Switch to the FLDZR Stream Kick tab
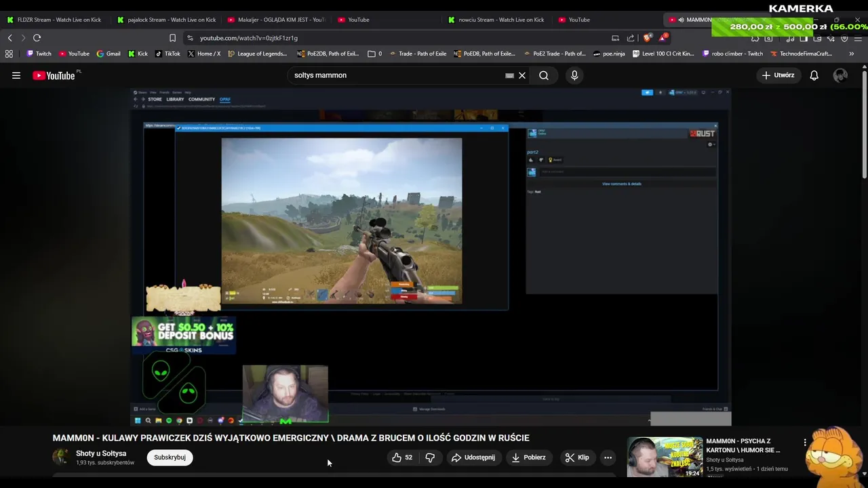Viewport: 868px width, 488px height. click(x=54, y=20)
